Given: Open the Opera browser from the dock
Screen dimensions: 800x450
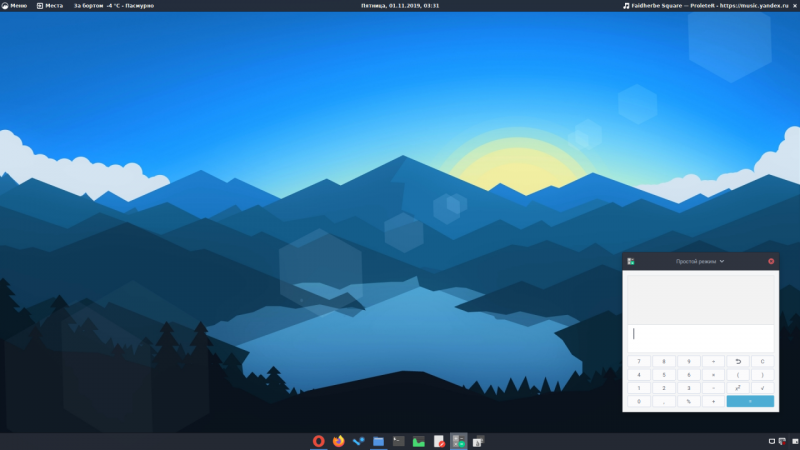Looking at the screenshot, I should (x=318, y=441).
